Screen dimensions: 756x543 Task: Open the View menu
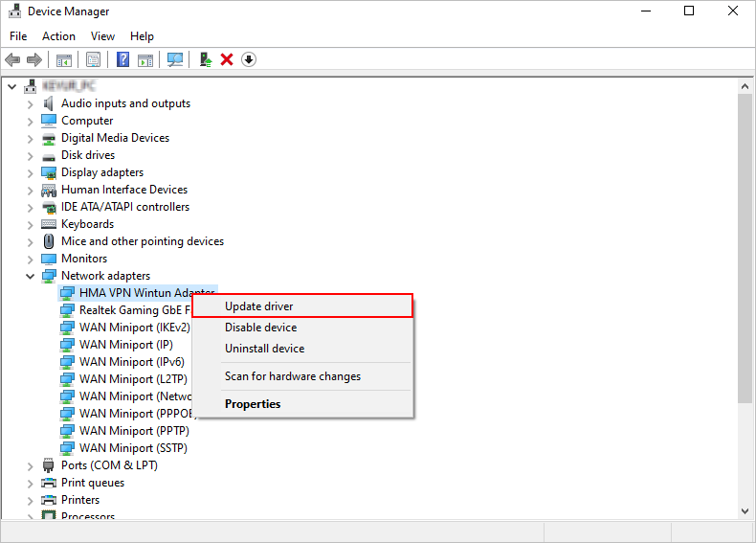click(x=102, y=36)
